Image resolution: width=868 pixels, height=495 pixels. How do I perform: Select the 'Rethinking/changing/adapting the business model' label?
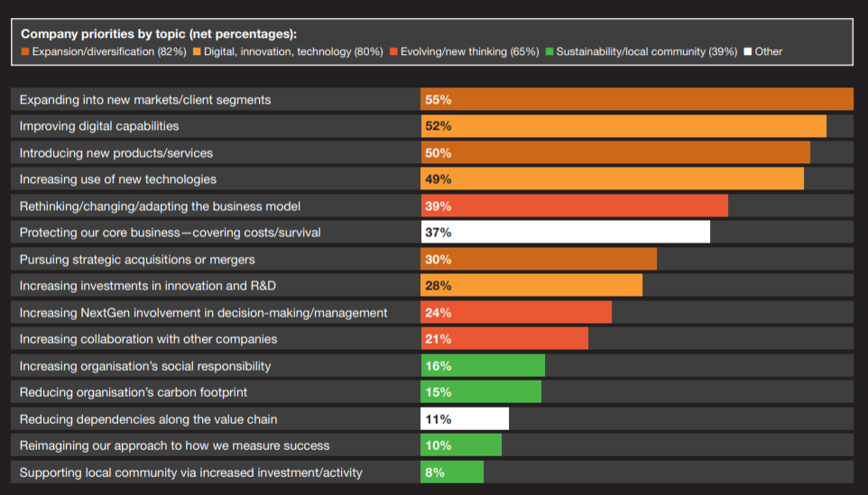pyautogui.click(x=160, y=206)
